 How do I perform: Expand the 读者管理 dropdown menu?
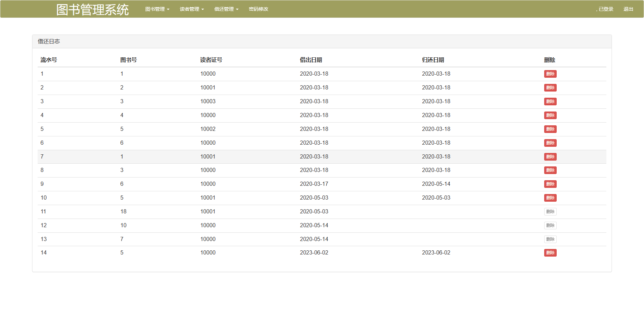pyautogui.click(x=192, y=9)
